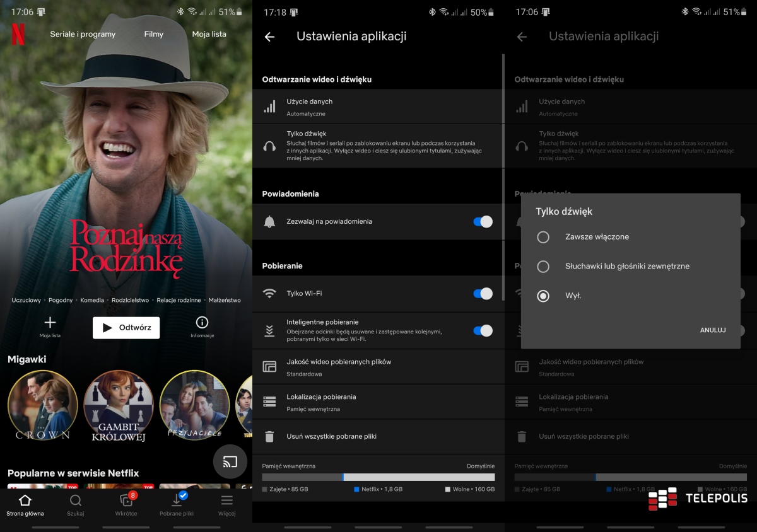Add title via Moja lista plus icon
This screenshot has width=757, height=532.
pos(50,323)
